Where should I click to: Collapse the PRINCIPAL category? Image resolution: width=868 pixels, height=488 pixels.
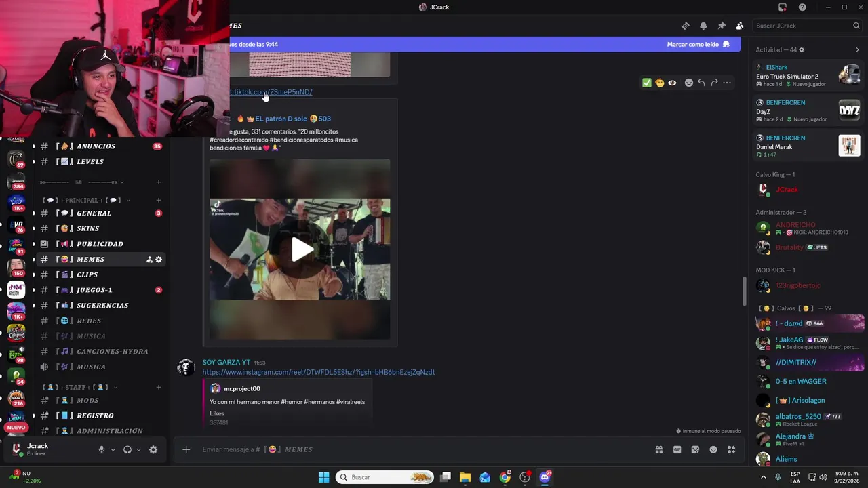[86, 201]
